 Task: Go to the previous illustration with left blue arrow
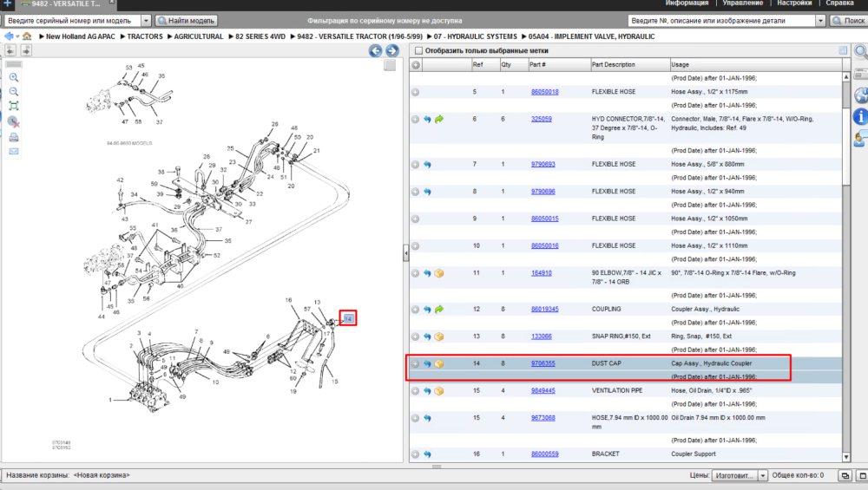pyautogui.click(x=375, y=51)
